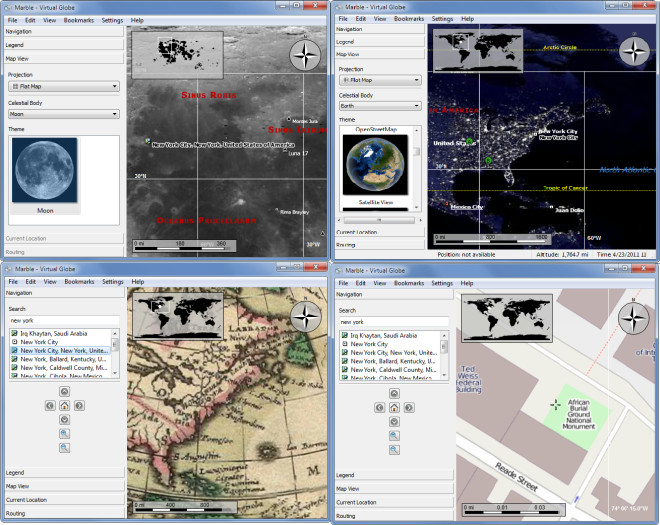Click overview mini-map on the Moon map
660x525 pixels.
coord(177,55)
